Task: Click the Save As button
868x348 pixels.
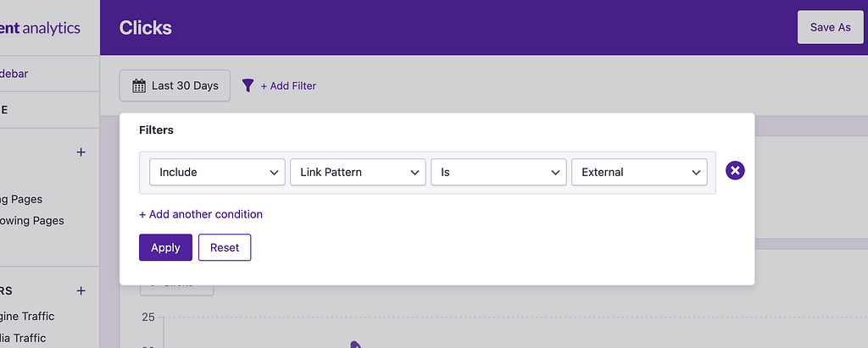Action: [830, 27]
